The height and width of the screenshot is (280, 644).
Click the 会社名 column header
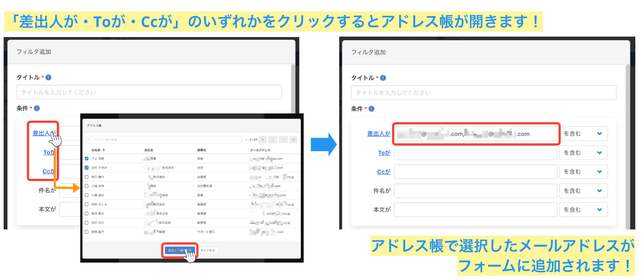(x=149, y=150)
